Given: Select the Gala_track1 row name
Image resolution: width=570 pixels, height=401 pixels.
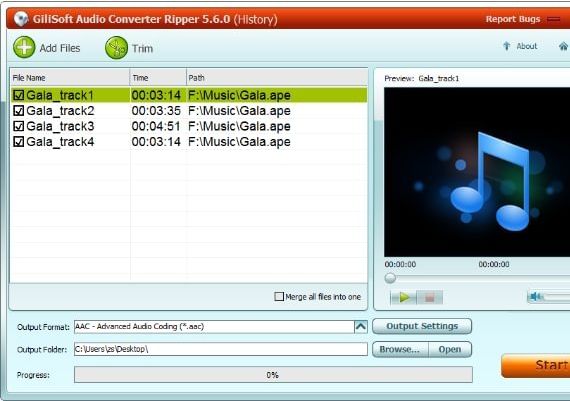Looking at the screenshot, I should click(60, 95).
